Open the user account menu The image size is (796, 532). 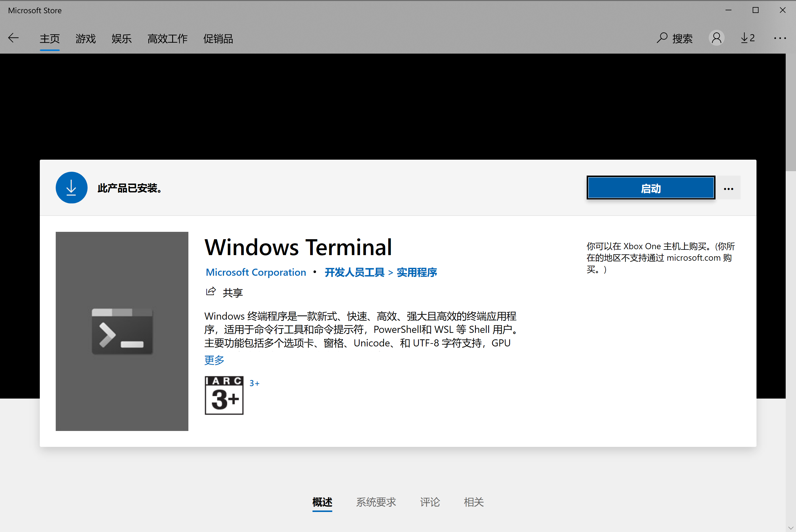(x=716, y=38)
